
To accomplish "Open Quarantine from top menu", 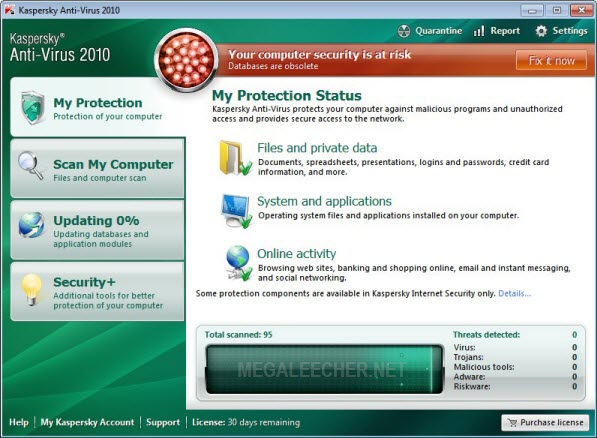I will coord(430,31).
